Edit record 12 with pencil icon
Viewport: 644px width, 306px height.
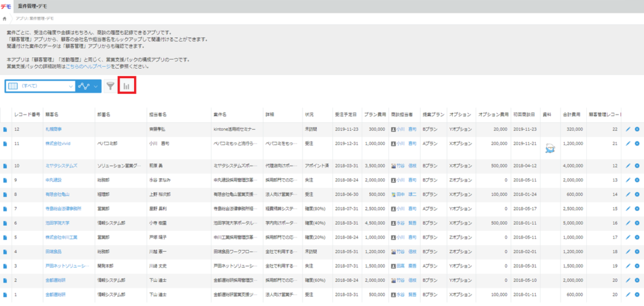(x=628, y=129)
